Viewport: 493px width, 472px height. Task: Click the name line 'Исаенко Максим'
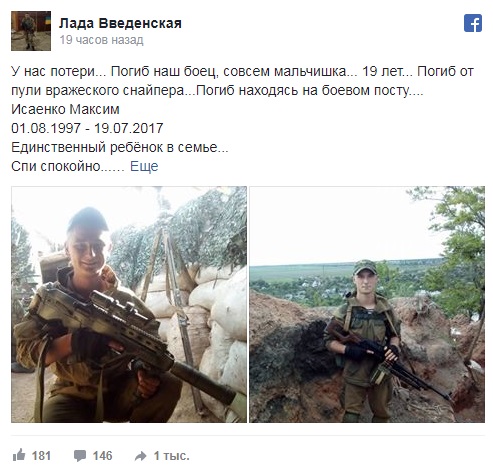coord(65,109)
